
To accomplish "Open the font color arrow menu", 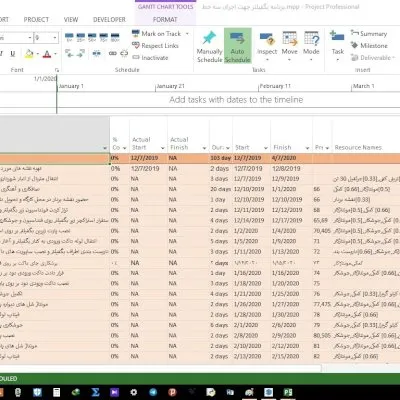I will click(55, 54).
